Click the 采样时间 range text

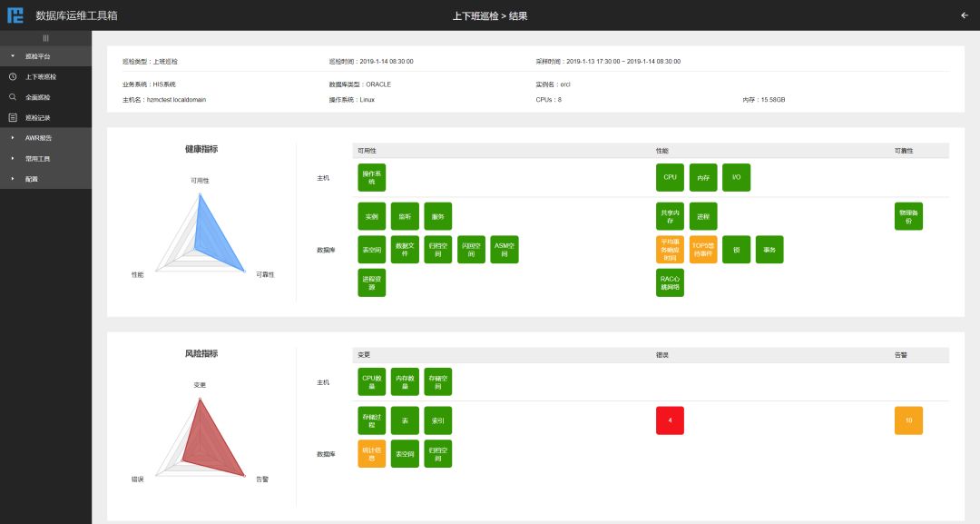coord(608,61)
